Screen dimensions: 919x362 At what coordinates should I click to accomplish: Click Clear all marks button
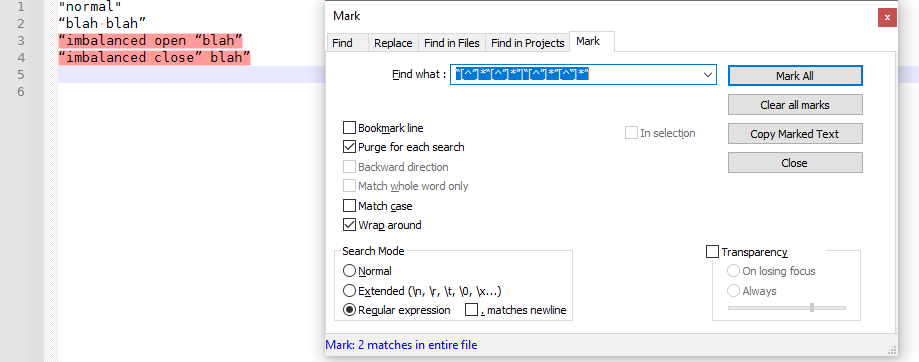(x=795, y=105)
